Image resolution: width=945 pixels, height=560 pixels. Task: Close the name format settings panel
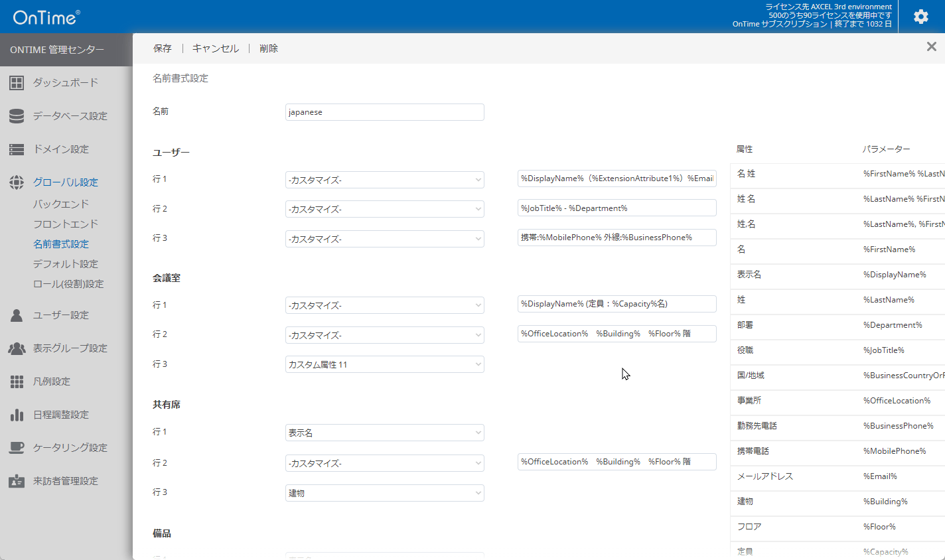point(931,46)
